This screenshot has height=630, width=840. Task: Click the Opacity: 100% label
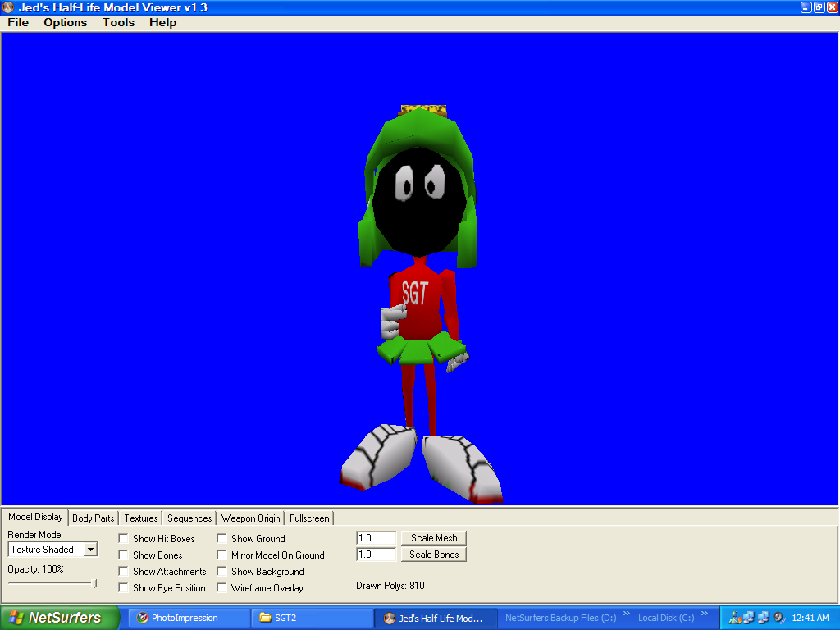(35, 569)
